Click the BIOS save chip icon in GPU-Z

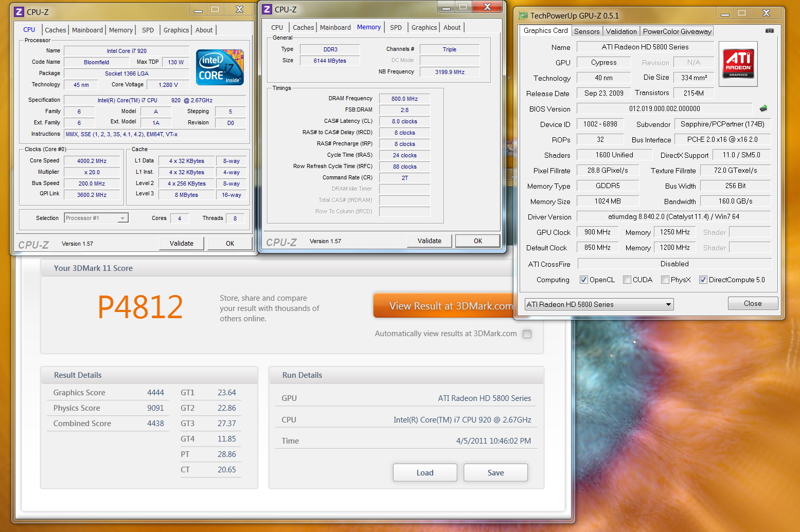763,108
